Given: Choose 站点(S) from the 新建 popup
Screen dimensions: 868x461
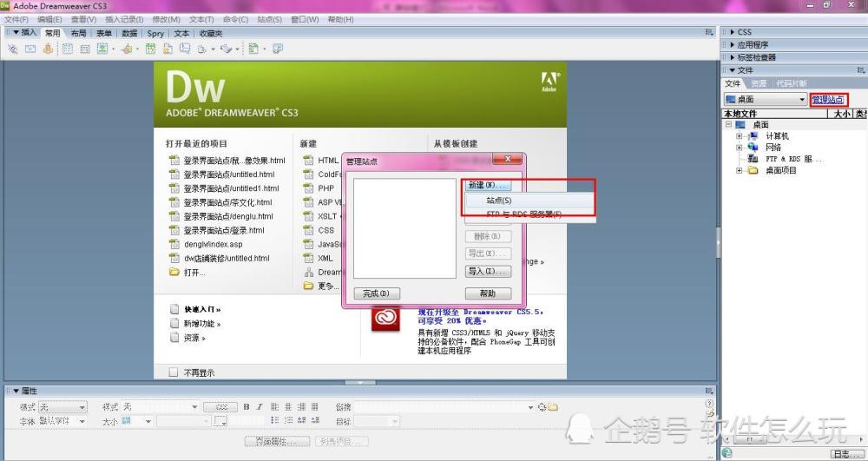Looking at the screenshot, I should pyautogui.click(x=529, y=201).
